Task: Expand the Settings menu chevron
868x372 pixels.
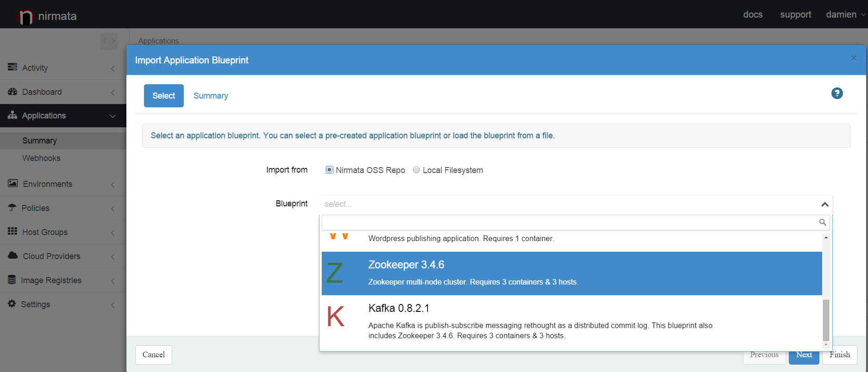Action: tap(113, 305)
